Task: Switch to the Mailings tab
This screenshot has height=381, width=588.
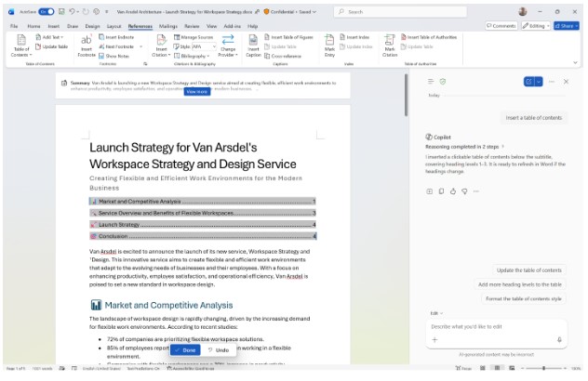Action: 168,26
